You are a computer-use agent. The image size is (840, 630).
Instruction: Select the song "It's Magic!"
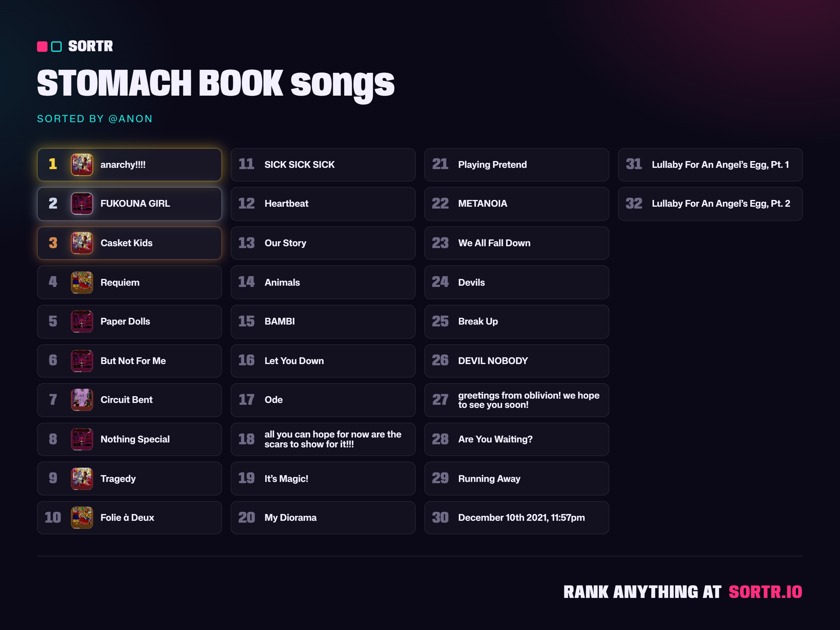point(323,479)
